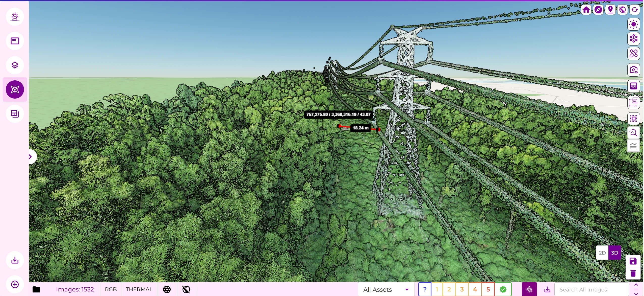
Task: Expand bottom panel with up chevron
Action: click(x=636, y=285)
